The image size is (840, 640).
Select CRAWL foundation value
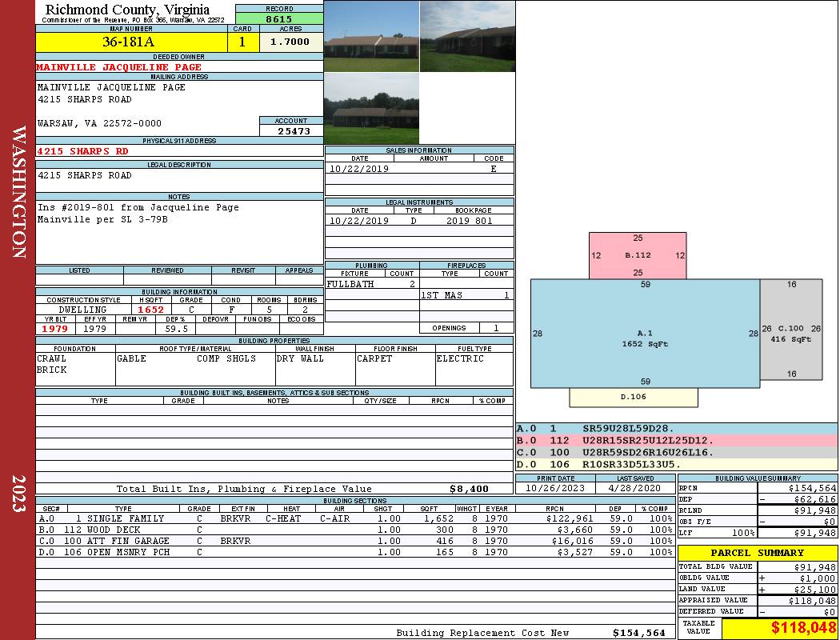point(51,358)
